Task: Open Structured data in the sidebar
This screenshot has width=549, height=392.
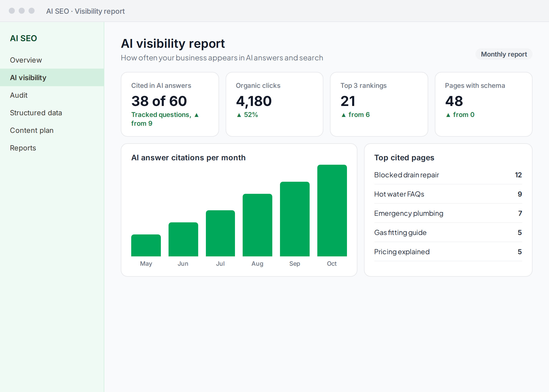Action: coord(52,113)
